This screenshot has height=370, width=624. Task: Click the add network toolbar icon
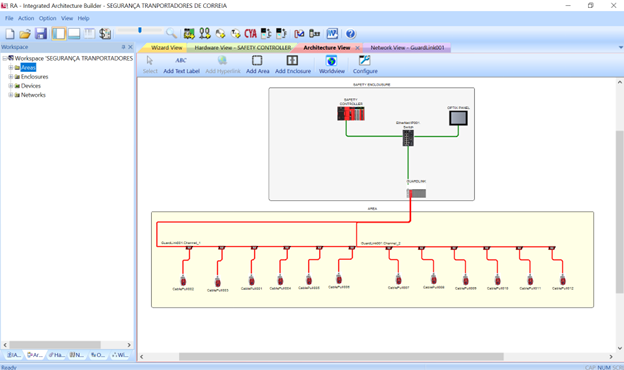click(x=205, y=34)
